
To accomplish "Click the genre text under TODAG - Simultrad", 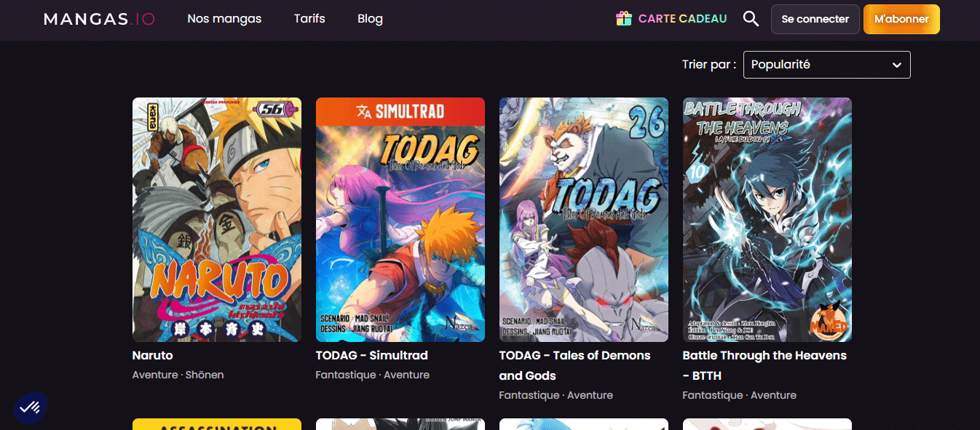I will tap(373, 375).
